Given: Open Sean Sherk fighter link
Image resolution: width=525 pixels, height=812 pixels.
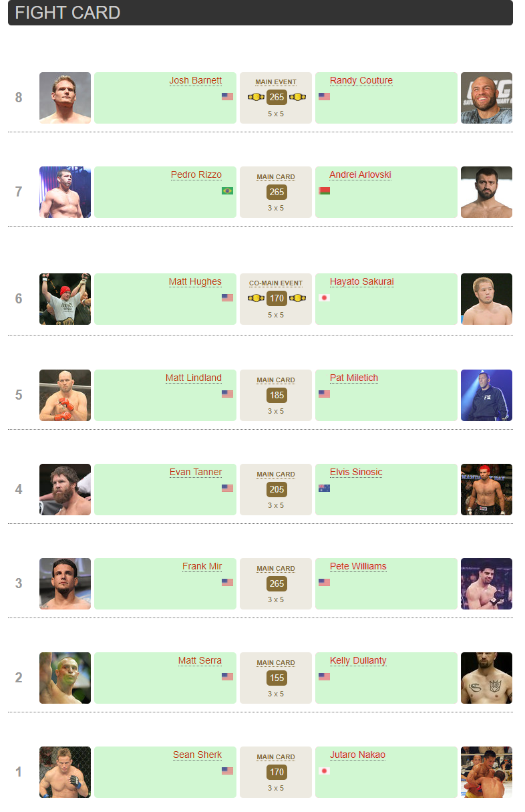Looking at the screenshot, I should click(197, 755).
